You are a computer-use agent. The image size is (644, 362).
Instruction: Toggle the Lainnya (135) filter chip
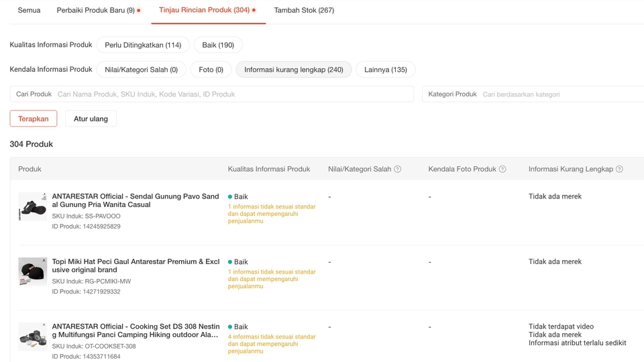pyautogui.click(x=386, y=69)
